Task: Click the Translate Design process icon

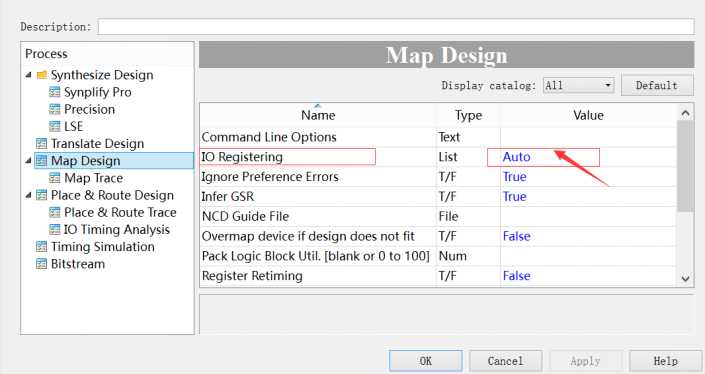Action: (41, 143)
